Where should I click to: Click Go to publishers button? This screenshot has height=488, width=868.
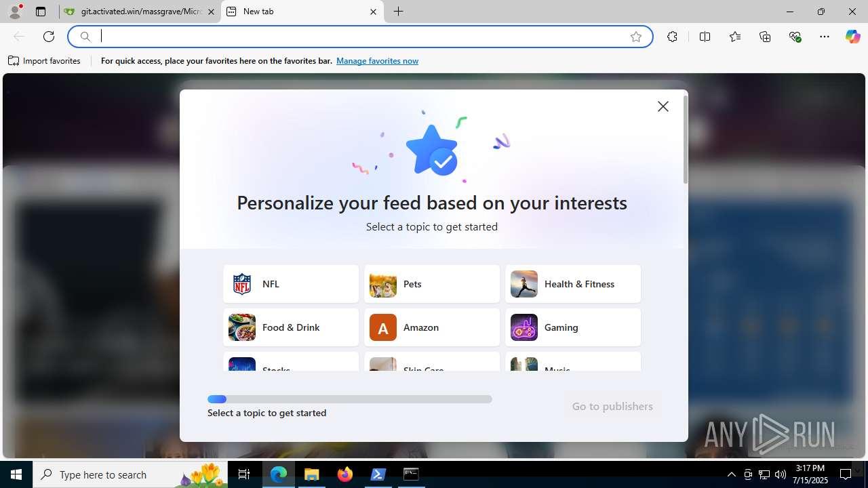612,407
